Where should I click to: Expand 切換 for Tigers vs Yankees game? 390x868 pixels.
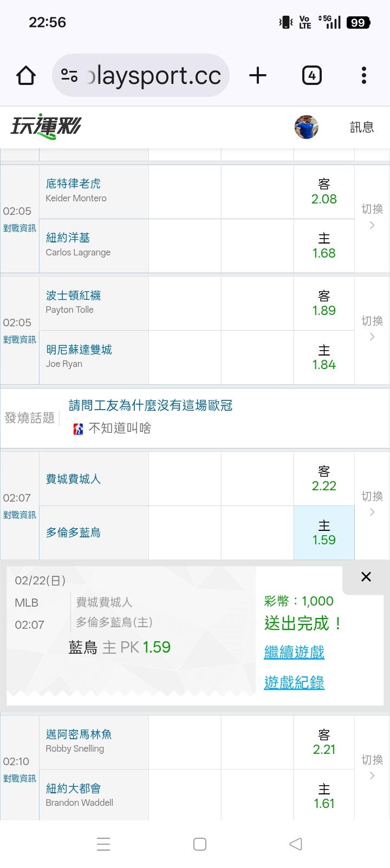(x=372, y=216)
